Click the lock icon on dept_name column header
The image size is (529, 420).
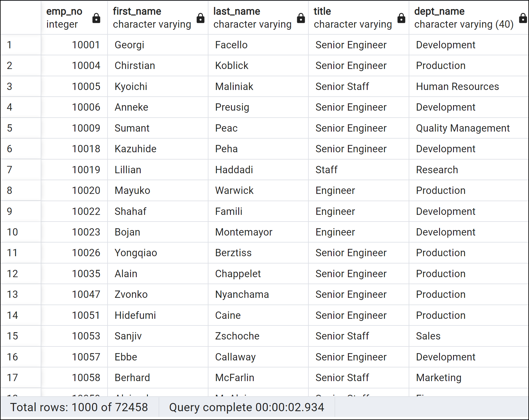point(523,18)
